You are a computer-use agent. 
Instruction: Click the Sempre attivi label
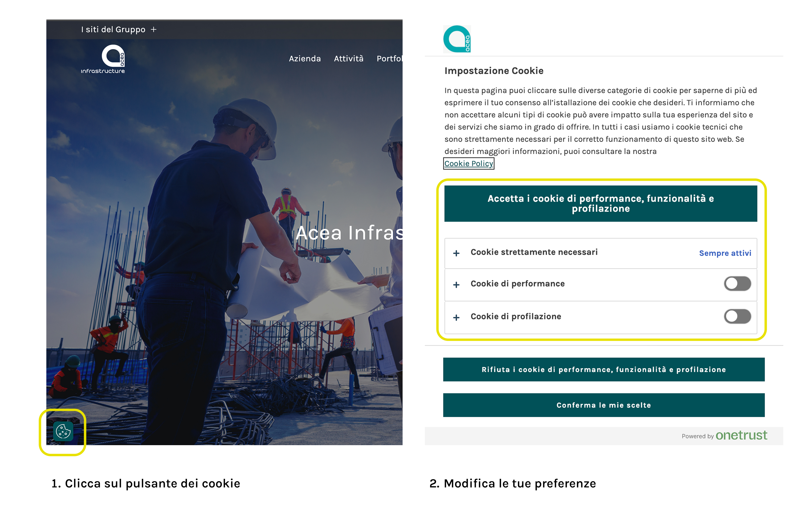tap(725, 253)
